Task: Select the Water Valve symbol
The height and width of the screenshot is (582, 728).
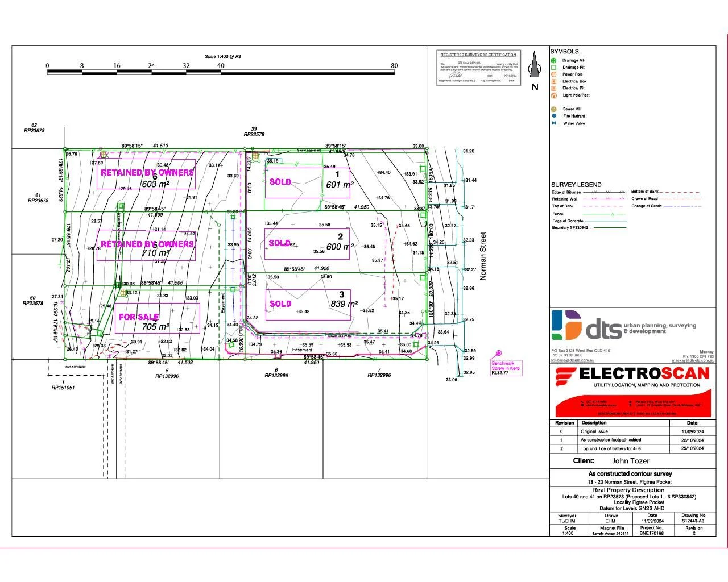Action: 553,123
